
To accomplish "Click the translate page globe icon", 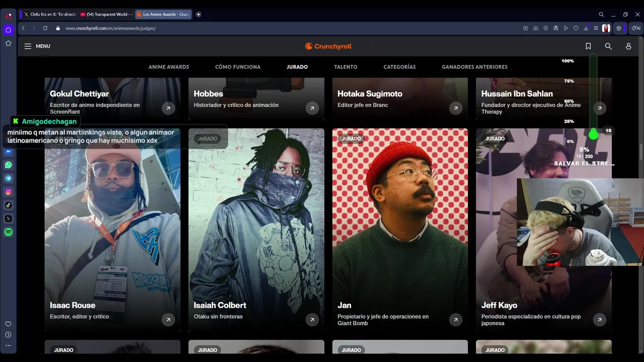I will (556, 28).
